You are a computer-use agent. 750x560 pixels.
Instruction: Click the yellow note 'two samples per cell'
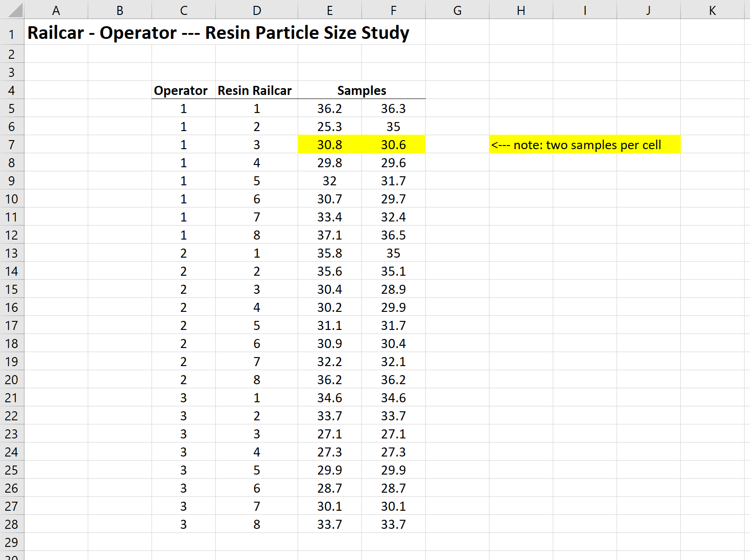click(585, 145)
